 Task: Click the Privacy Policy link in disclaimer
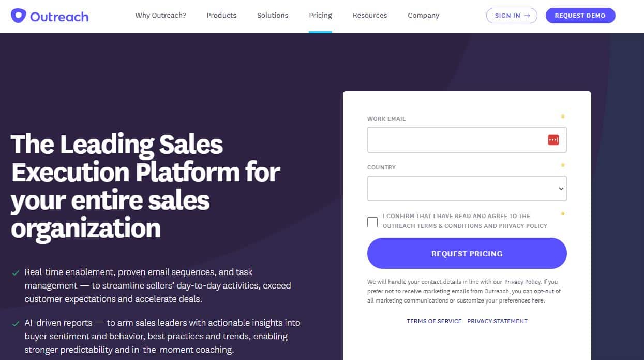tap(522, 282)
